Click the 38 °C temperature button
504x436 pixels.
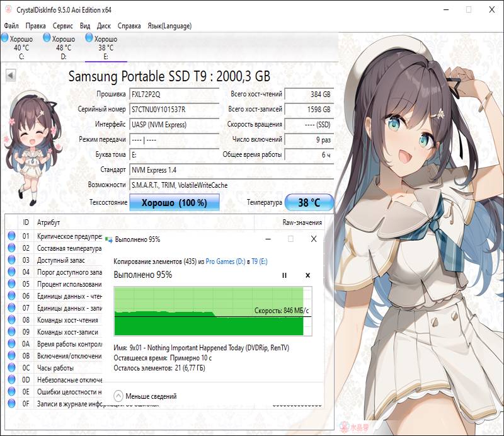click(309, 203)
